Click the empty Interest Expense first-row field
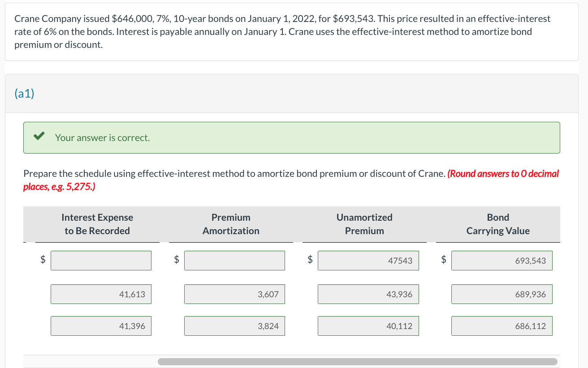The width and height of the screenshot is (588, 368). [101, 261]
